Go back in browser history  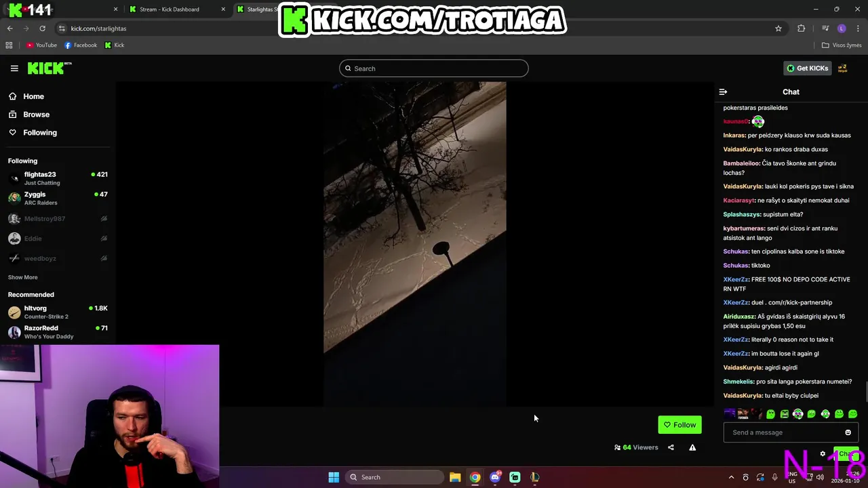tap(10, 28)
